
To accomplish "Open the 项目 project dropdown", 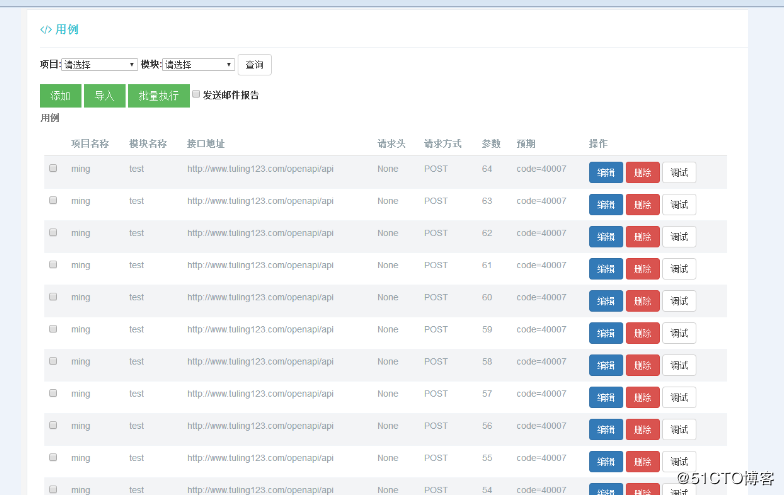I will pyautogui.click(x=99, y=65).
